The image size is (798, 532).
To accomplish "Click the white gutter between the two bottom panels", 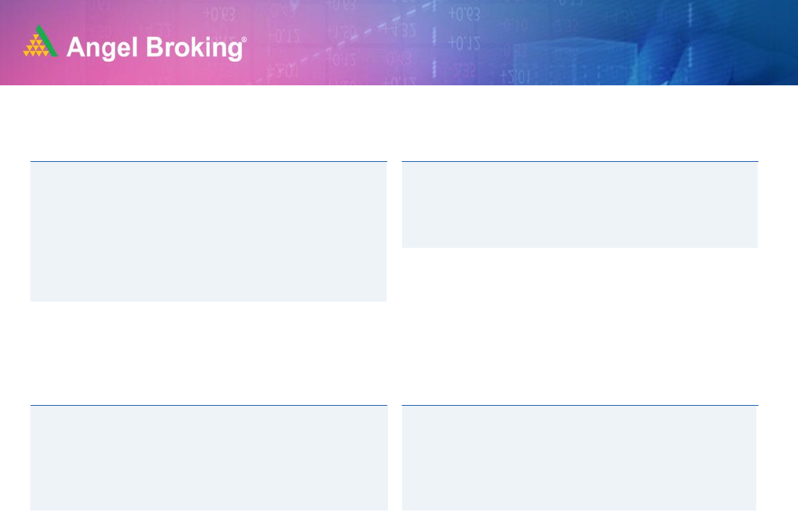I will pyautogui.click(x=395, y=458).
